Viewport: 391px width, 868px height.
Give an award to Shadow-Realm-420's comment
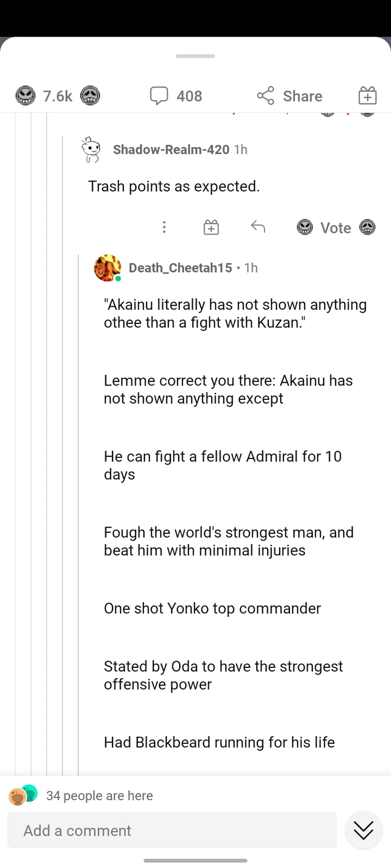tap(210, 227)
